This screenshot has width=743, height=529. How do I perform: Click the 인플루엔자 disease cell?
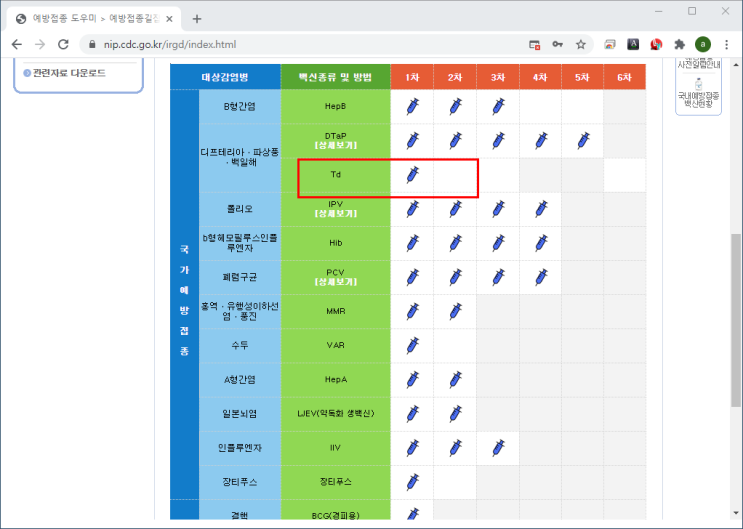tap(240, 448)
